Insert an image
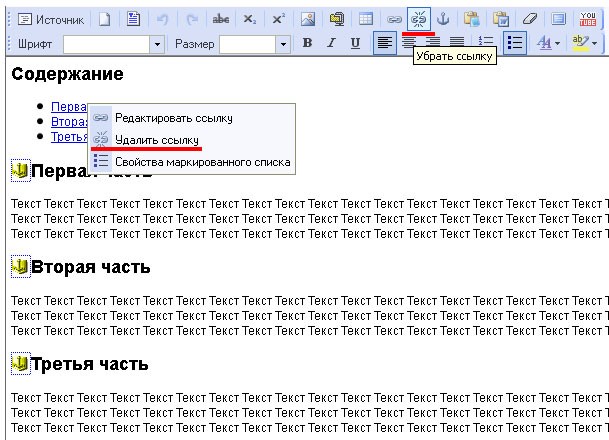 pos(308,19)
